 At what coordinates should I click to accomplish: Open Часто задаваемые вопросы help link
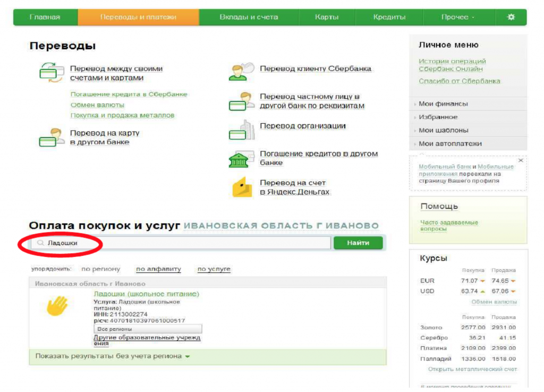click(449, 226)
